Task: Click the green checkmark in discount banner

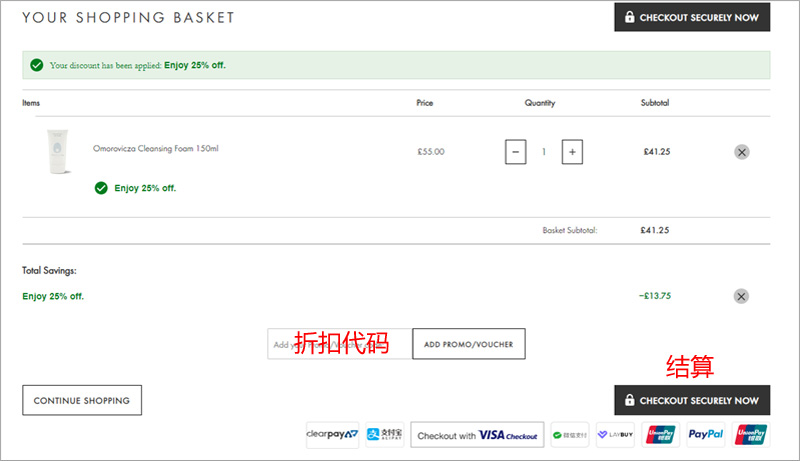Action: point(37,65)
